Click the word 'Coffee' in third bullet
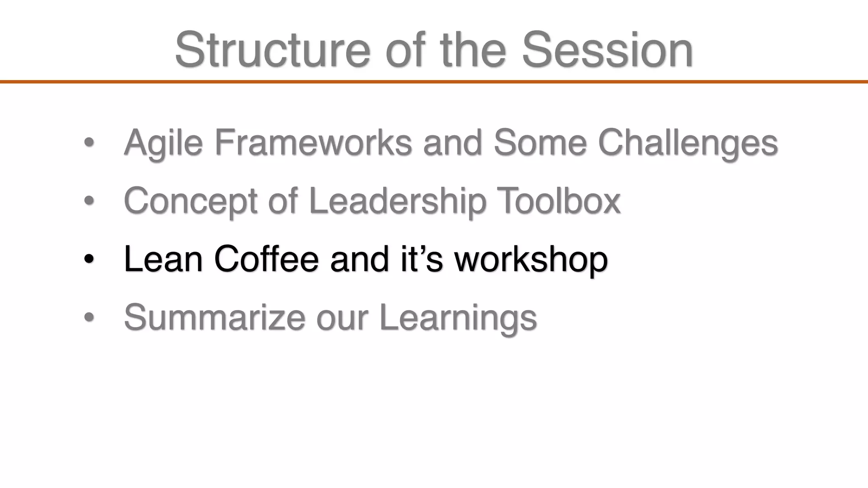 266,258
